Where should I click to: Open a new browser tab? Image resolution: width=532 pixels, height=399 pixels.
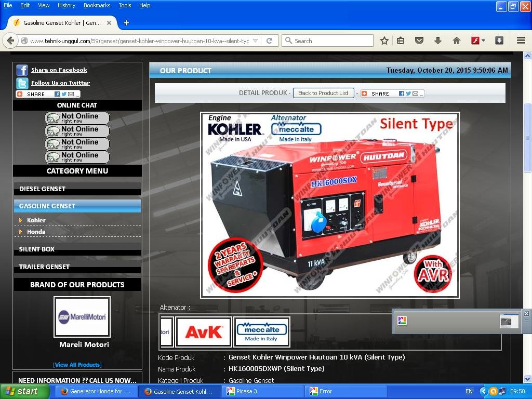coord(126,23)
